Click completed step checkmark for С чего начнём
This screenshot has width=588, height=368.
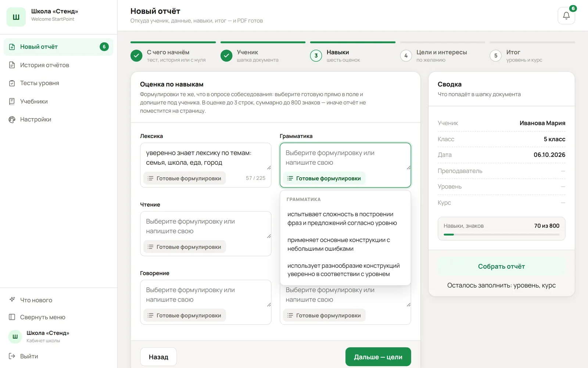click(x=136, y=56)
